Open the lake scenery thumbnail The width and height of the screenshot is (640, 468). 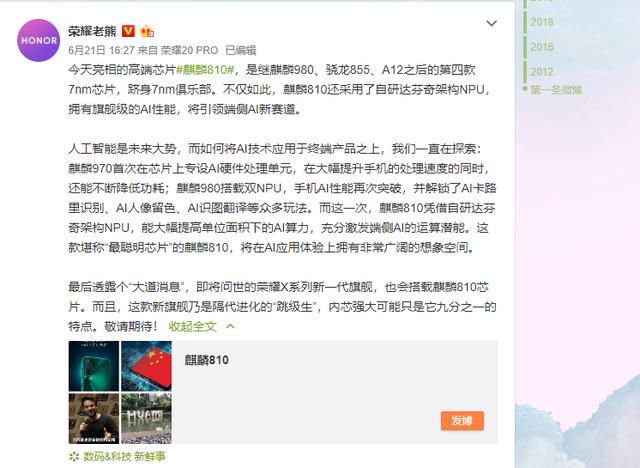pyautogui.click(x=147, y=418)
